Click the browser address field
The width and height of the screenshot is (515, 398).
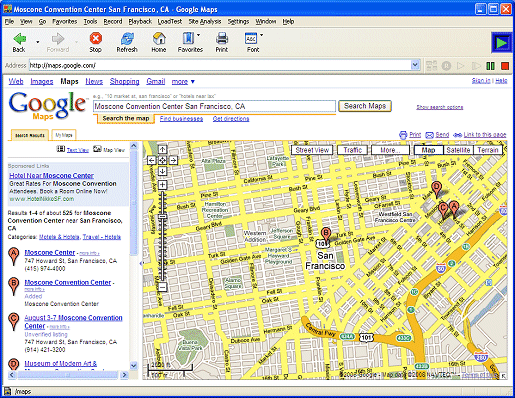pyautogui.click(x=220, y=65)
